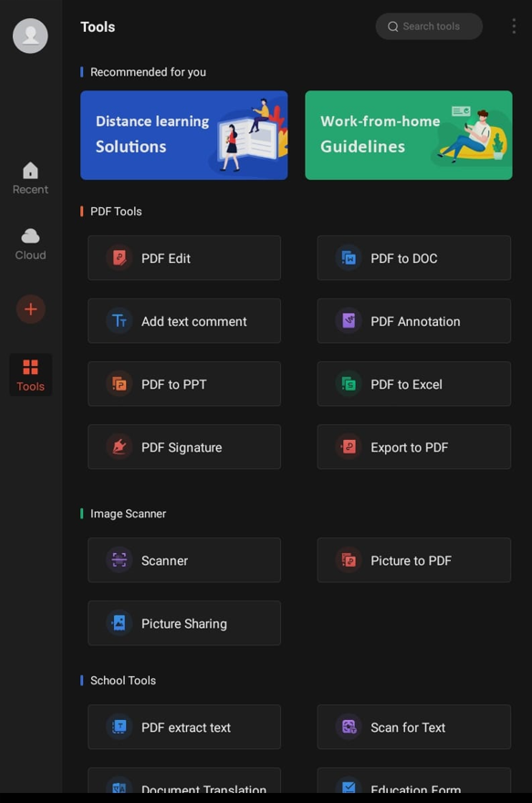
Task: Click the Scanner icon
Action: point(120,559)
